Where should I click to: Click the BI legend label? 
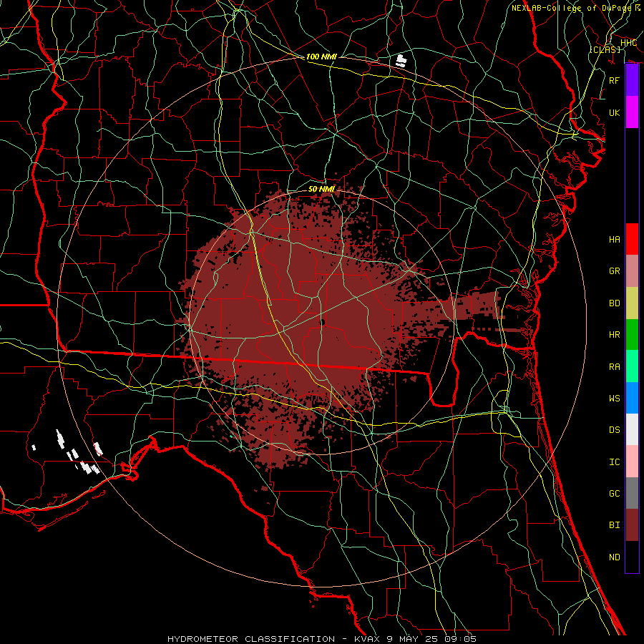[x=614, y=525]
